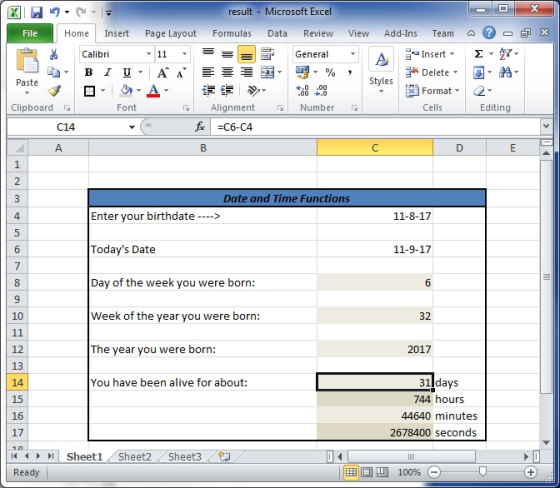This screenshot has width=560, height=488.
Task: Open Find and Select binoculars
Action: point(505,73)
